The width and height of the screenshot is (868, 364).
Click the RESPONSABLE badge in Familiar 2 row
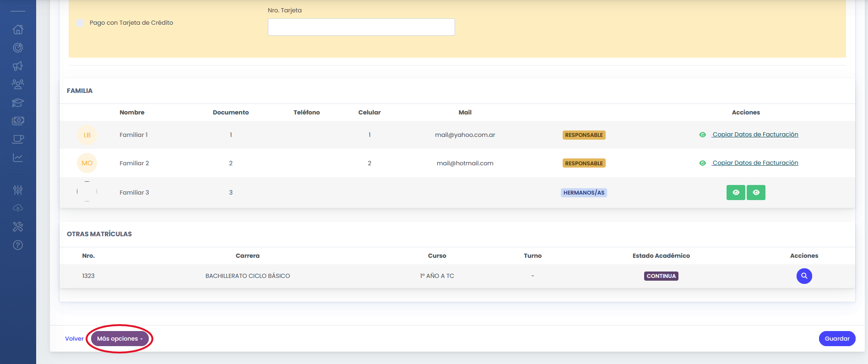point(584,163)
